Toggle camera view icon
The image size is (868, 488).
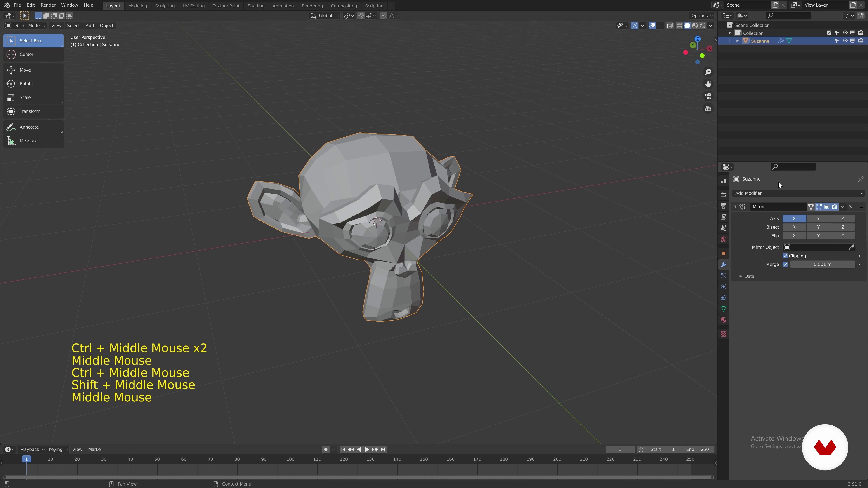click(x=708, y=96)
